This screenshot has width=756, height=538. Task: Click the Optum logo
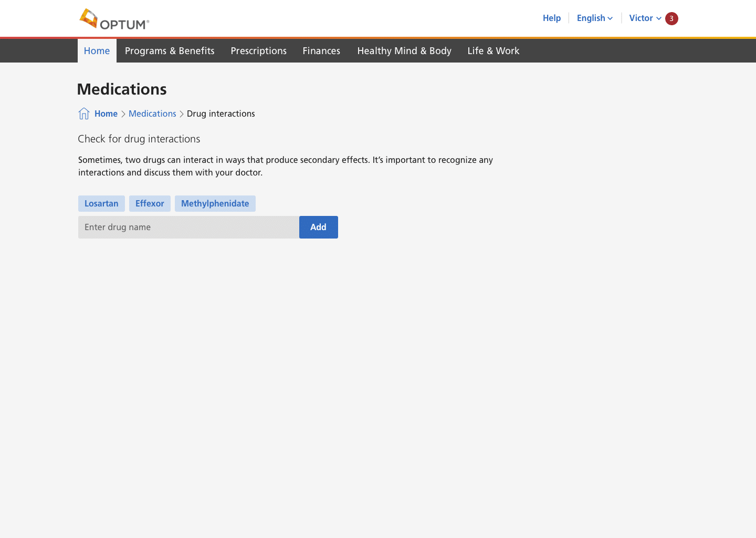(x=114, y=19)
